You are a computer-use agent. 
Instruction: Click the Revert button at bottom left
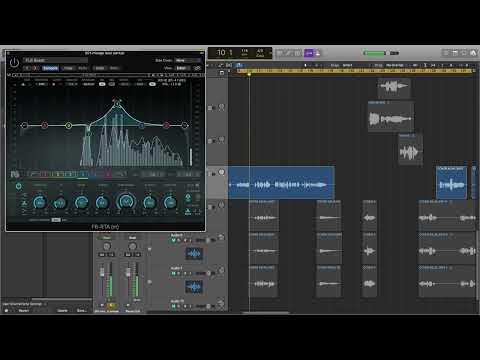pyautogui.click(x=24, y=311)
